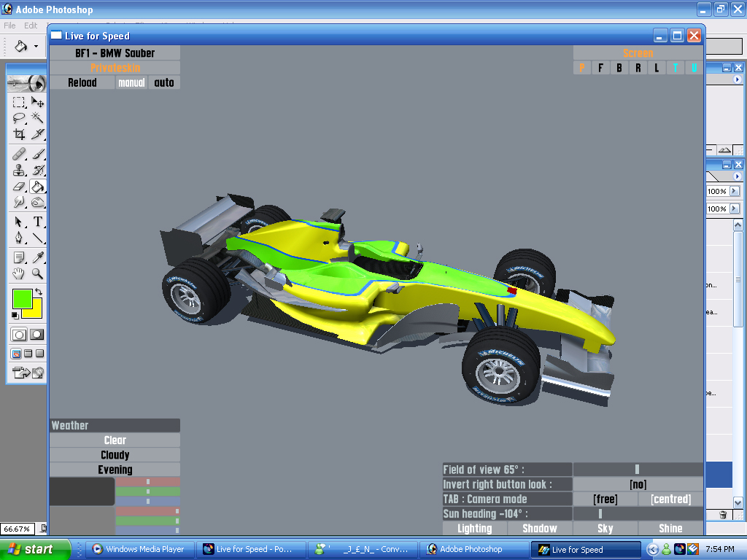The image size is (747, 560).
Task: Select the Healing Brush tool
Action: coord(18,154)
